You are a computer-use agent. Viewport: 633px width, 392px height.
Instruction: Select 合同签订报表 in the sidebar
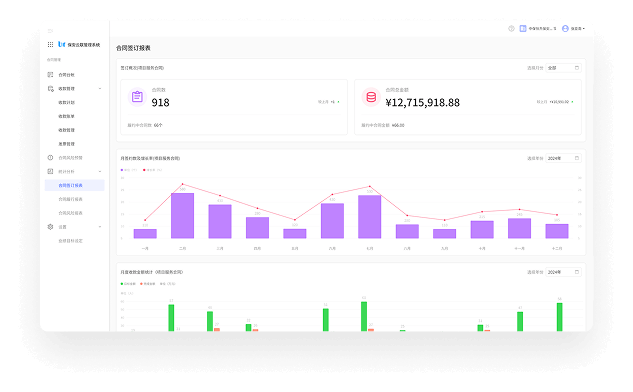pos(75,185)
